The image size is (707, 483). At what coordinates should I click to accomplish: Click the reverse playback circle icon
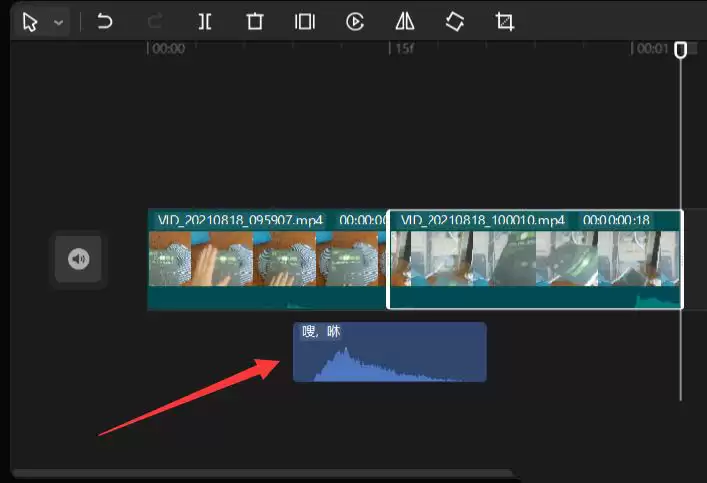pos(355,22)
